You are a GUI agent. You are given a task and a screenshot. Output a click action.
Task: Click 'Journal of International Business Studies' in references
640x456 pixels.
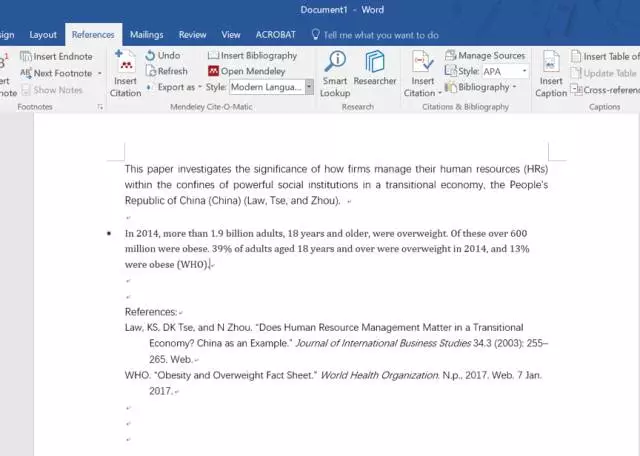tap(383, 343)
